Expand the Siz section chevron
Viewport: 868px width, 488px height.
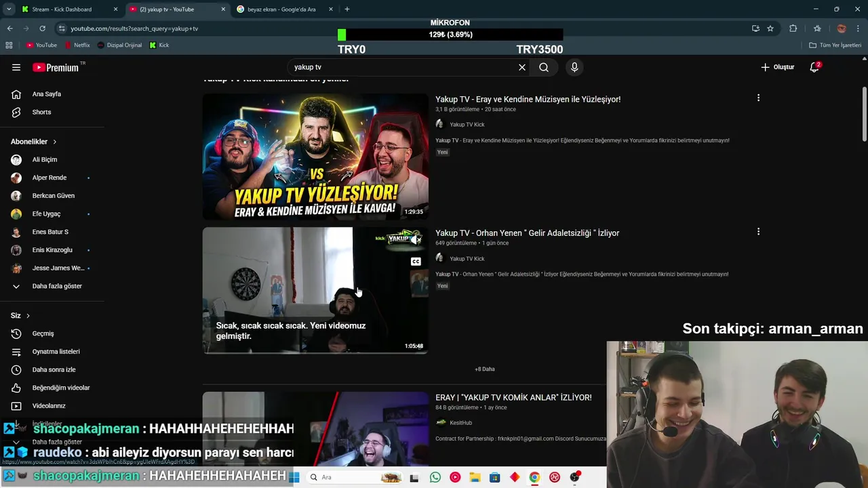[28, 316]
